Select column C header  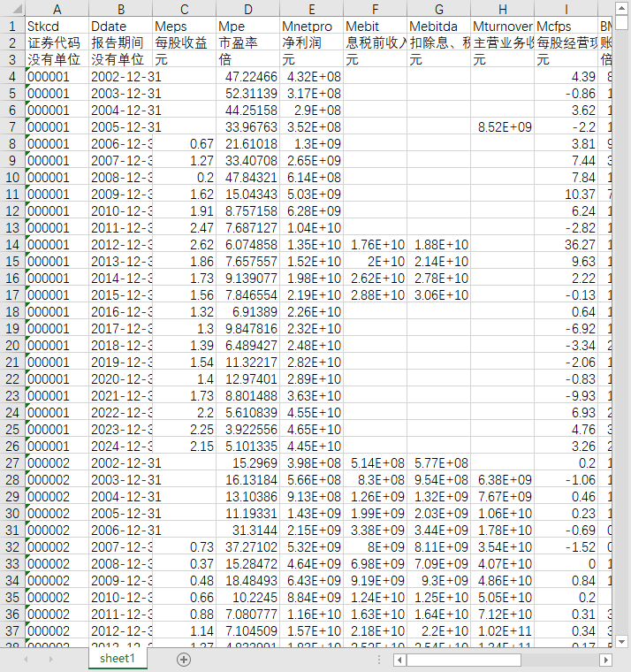pos(184,9)
